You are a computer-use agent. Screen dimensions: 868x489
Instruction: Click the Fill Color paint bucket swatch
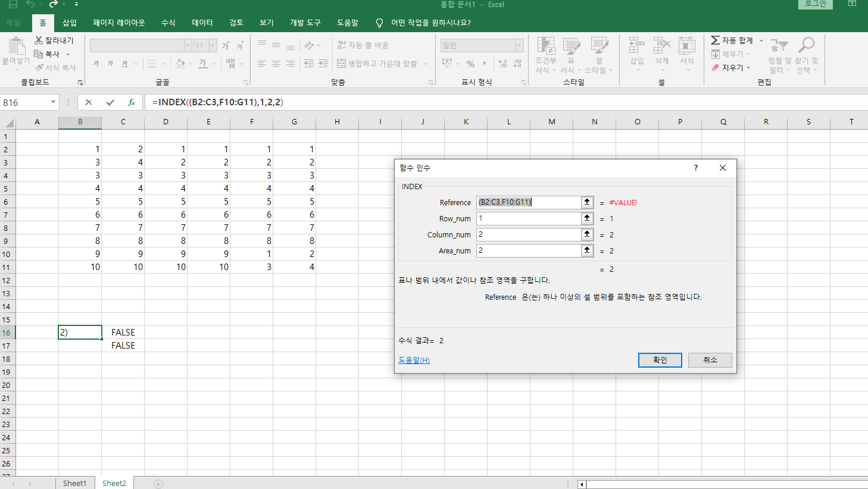pyautogui.click(x=180, y=64)
